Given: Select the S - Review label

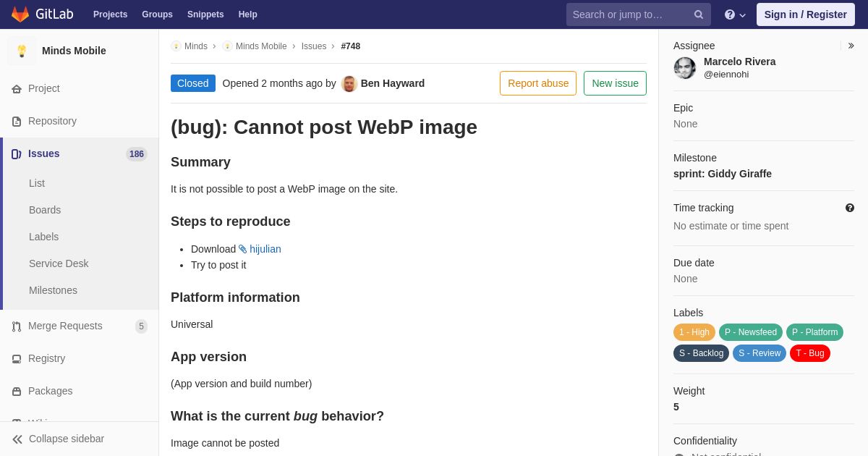Looking at the screenshot, I should tap(759, 353).
